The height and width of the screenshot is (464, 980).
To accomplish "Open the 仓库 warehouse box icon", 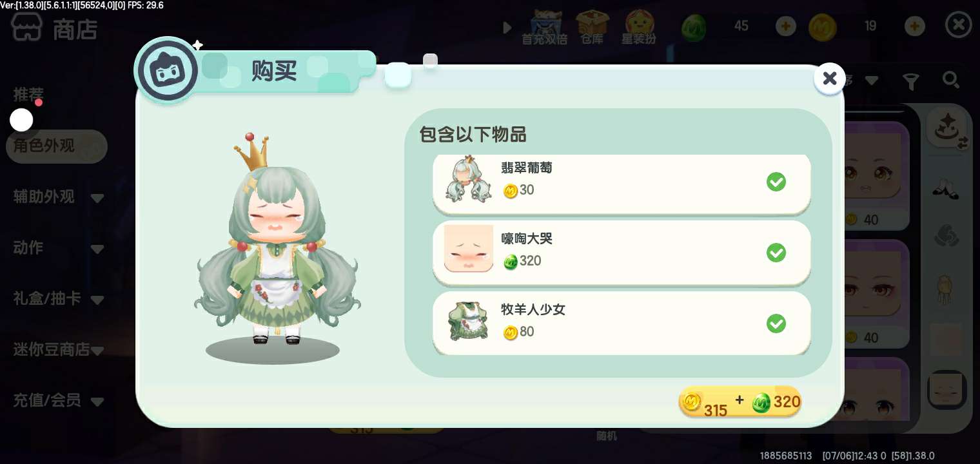I will click(x=592, y=28).
